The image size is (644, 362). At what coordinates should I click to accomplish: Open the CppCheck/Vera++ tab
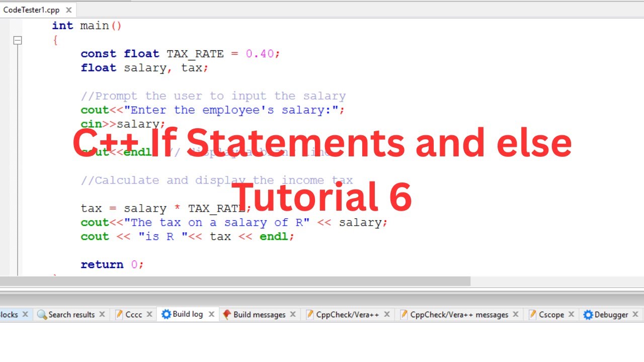pyautogui.click(x=347, y=315)
